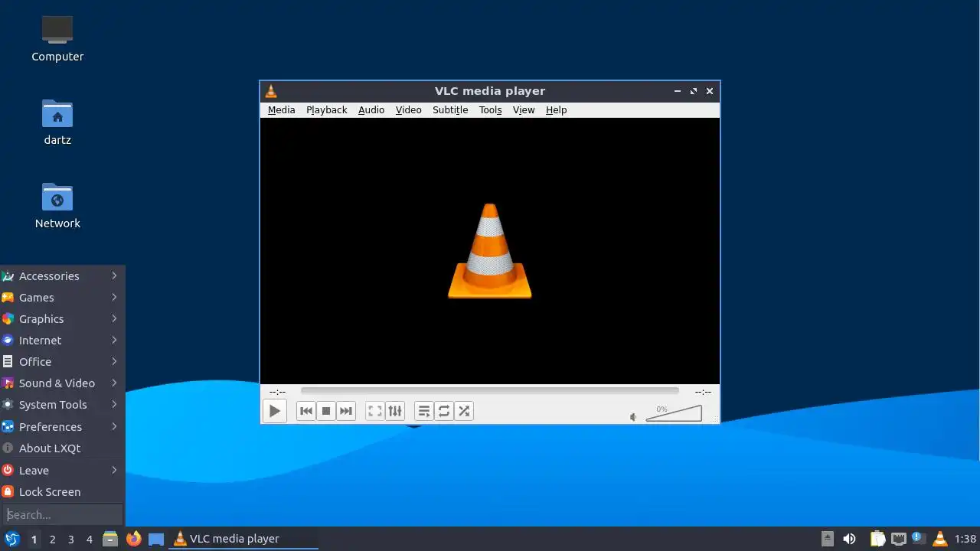Click remaining time label in VLC
The image size is (980, 551).
(x=703, y=391)
